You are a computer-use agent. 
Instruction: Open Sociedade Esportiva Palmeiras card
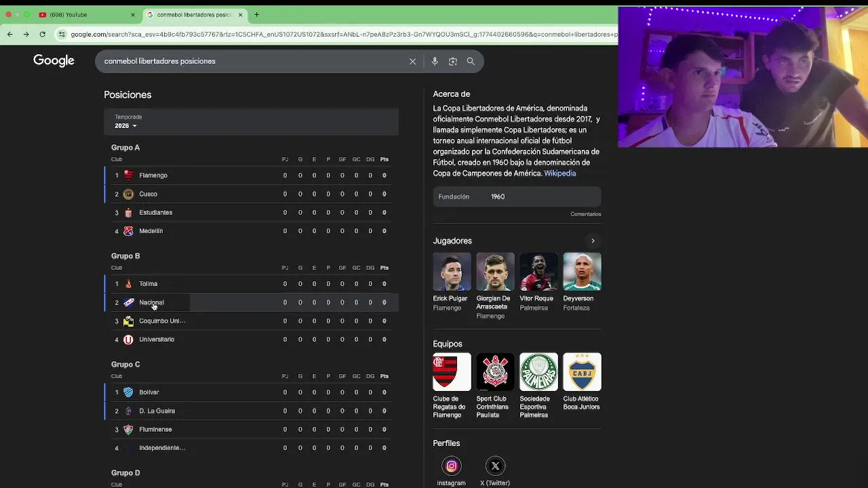click(x=538, y=386)
